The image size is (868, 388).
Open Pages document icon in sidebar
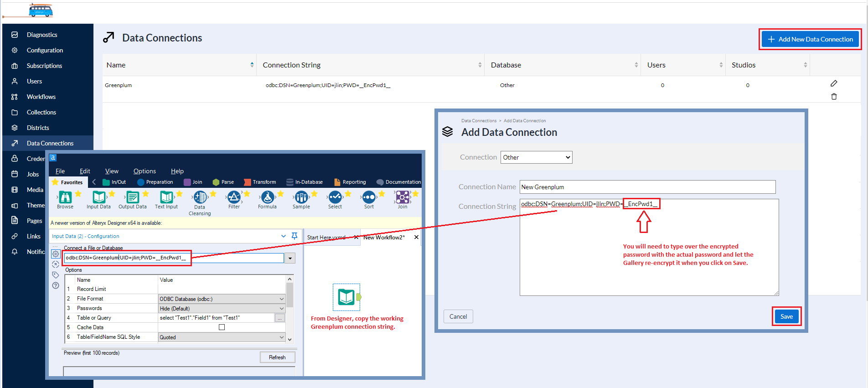click(x=15, y=221)
